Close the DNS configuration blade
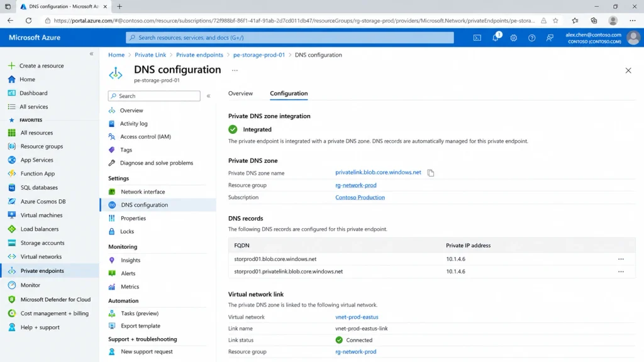 pyautogui.click(x=628, y=70)
